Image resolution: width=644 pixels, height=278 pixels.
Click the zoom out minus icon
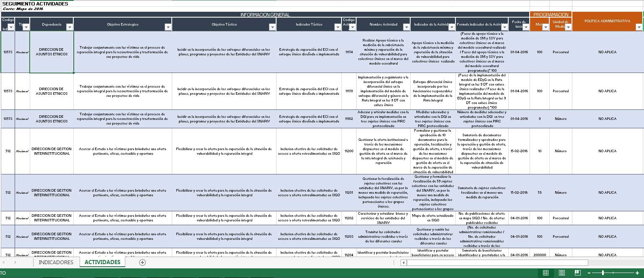(x=589, y=273)
